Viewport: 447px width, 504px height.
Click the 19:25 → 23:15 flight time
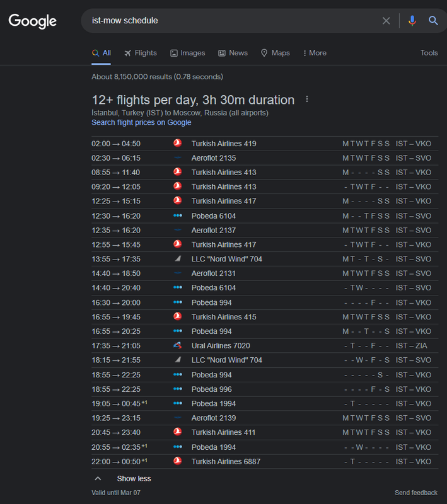coord(116,418)
